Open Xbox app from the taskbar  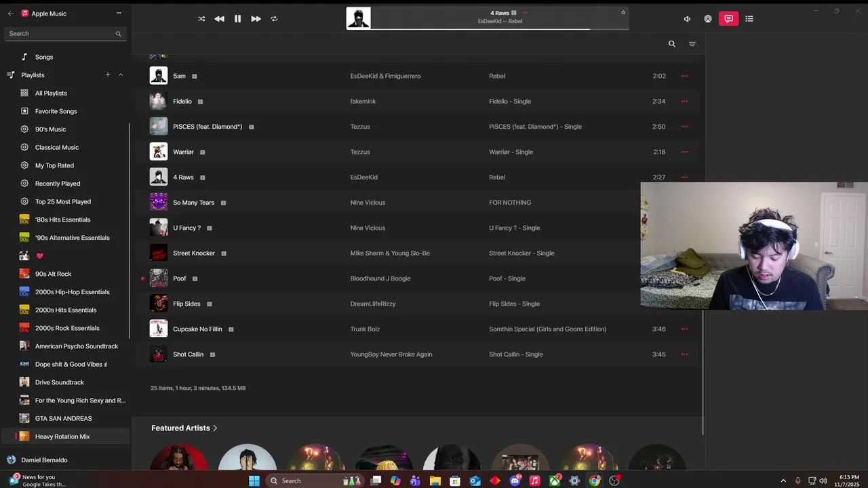pyautogui.click(x=555, y=481)
